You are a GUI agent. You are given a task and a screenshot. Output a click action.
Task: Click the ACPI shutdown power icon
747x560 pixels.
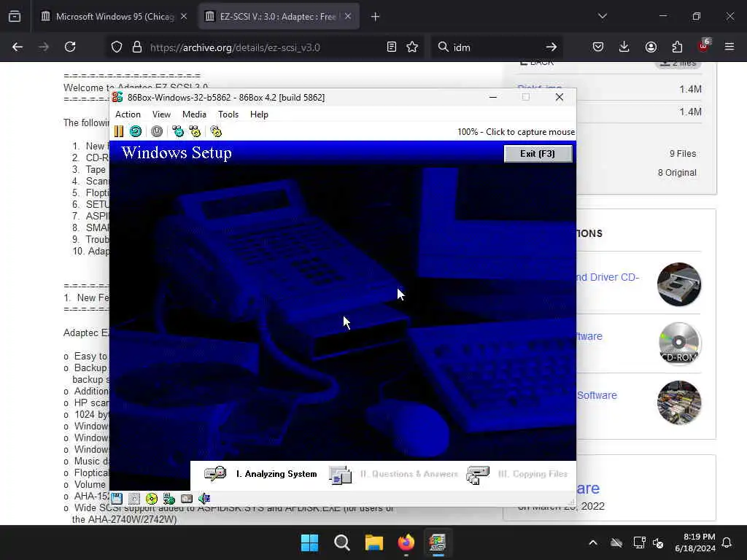[157, 131]
